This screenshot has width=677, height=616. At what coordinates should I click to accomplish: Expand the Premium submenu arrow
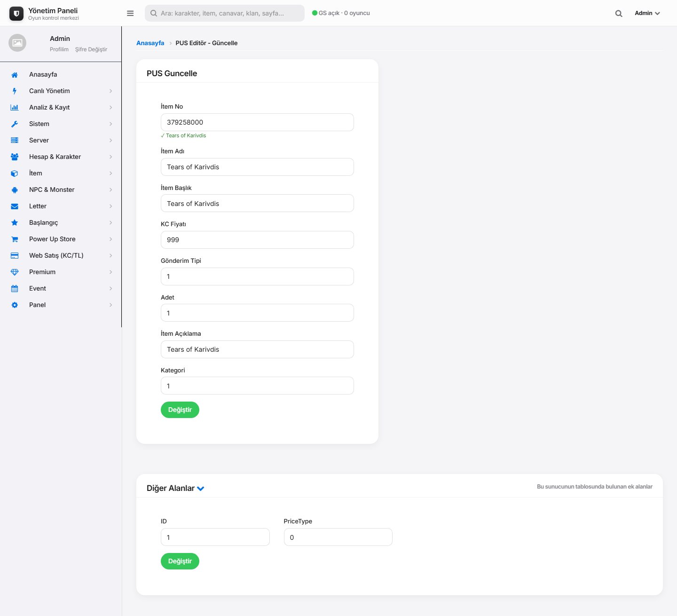[111, 272]
